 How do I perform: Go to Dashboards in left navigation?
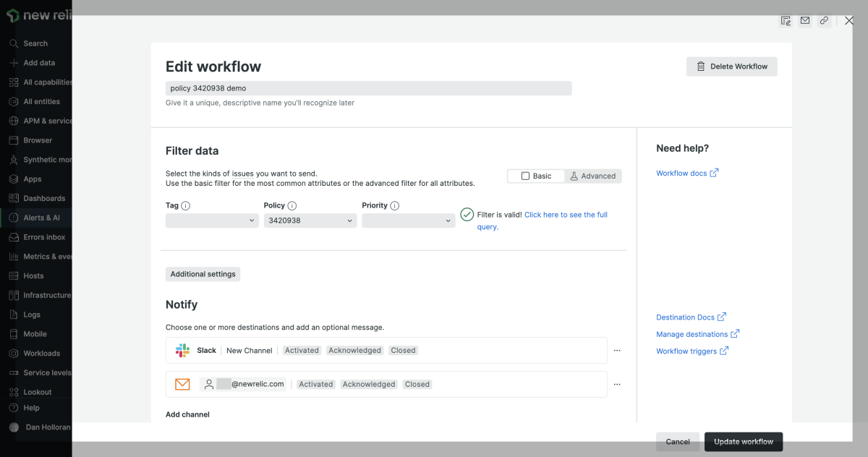tap(43, 198)
